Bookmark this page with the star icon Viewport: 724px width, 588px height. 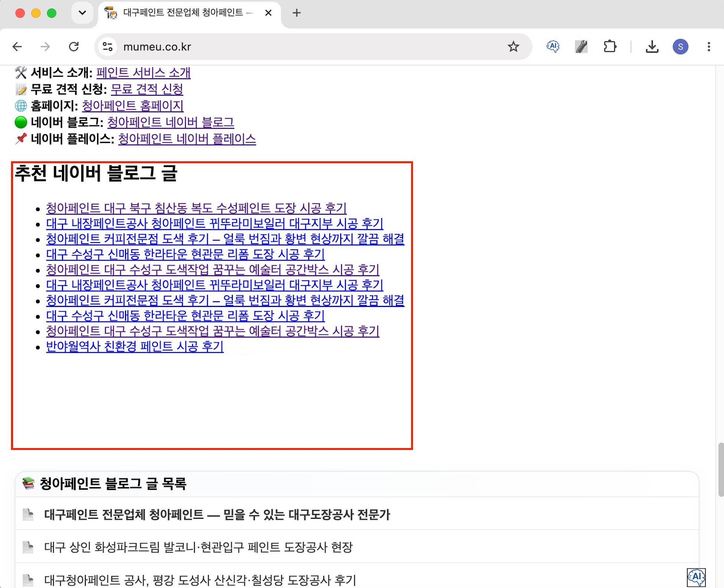pos(513,47)
